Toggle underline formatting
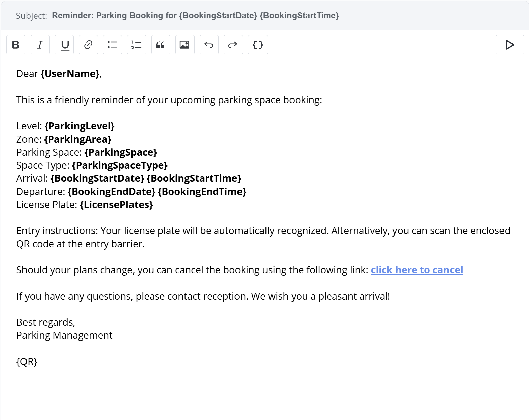This screenshot has width=529, height=420. [x=64, y=45]
